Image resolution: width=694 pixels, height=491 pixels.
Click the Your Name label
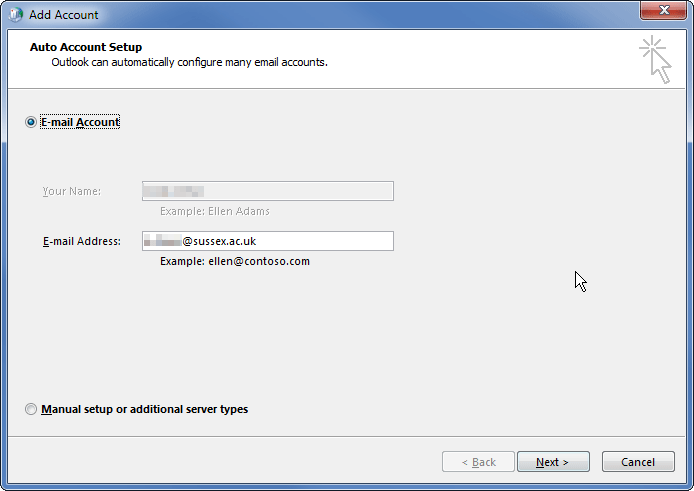click(x=72, y=191)
